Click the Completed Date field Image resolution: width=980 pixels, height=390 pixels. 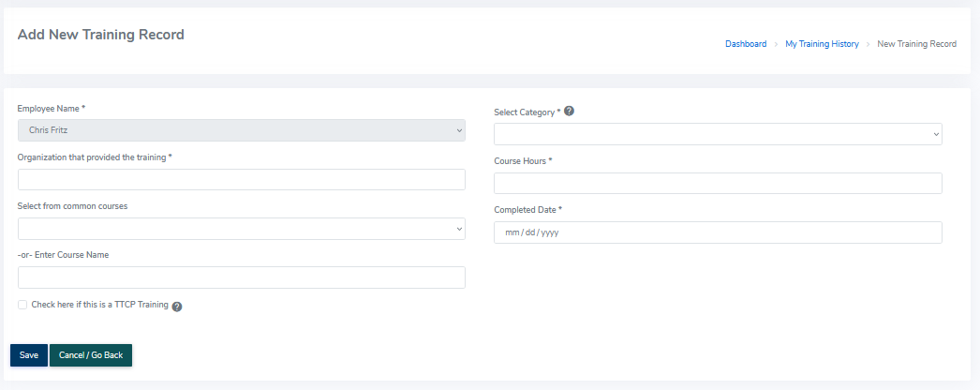(718, 232)
